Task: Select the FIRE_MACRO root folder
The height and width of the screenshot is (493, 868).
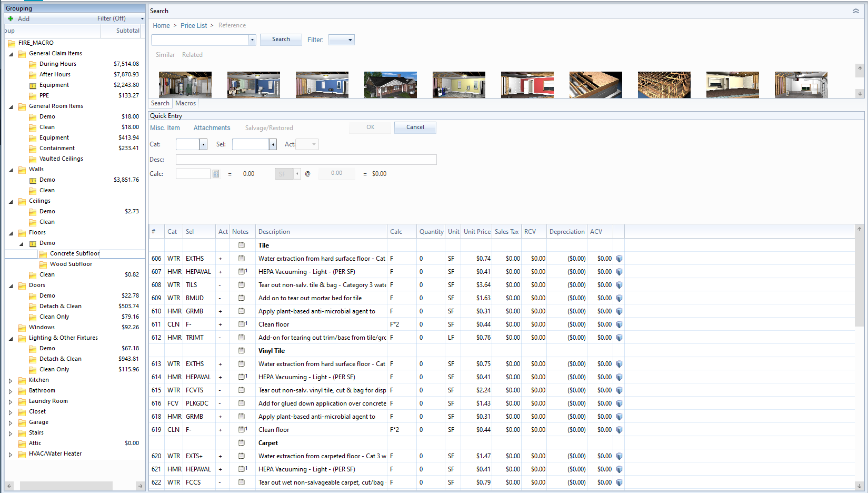Action: coord(35,43)
